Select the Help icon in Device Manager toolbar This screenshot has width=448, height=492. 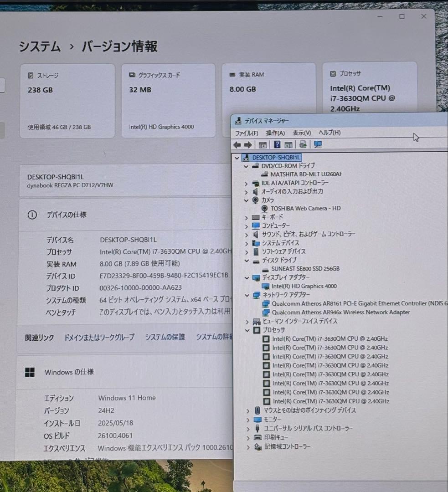pos(277,144)
